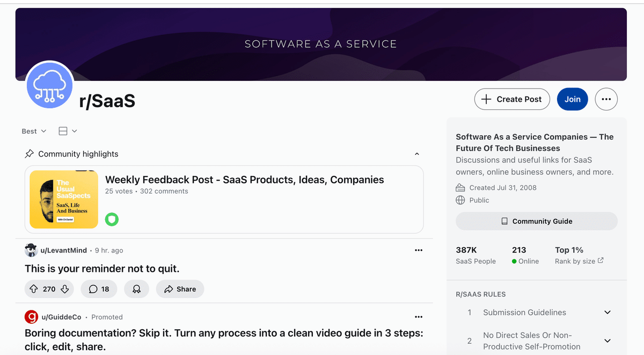Create a new post in r/SaaS
The width and height of the screenshot is (644, 355).
click(511, 99)
